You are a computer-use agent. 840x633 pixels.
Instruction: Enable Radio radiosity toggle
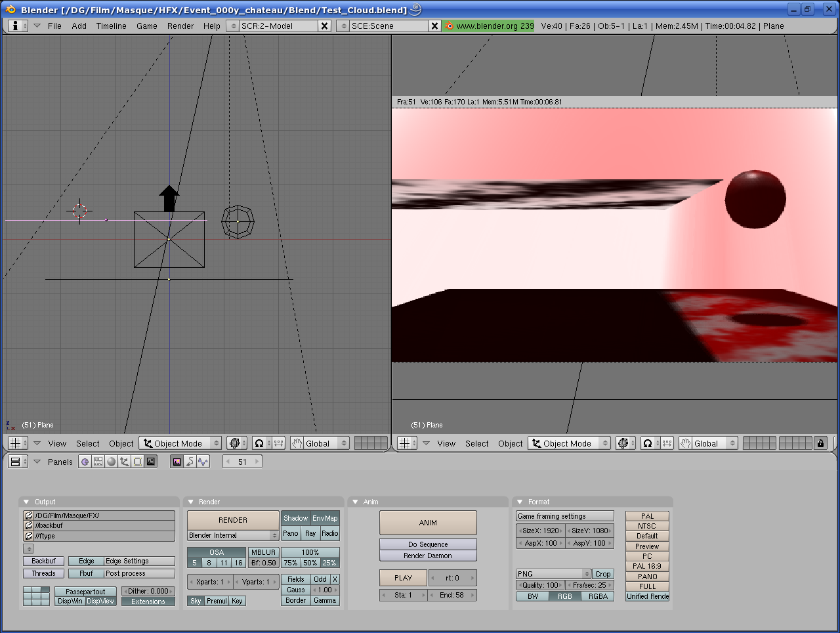click(x=330, y=533)
